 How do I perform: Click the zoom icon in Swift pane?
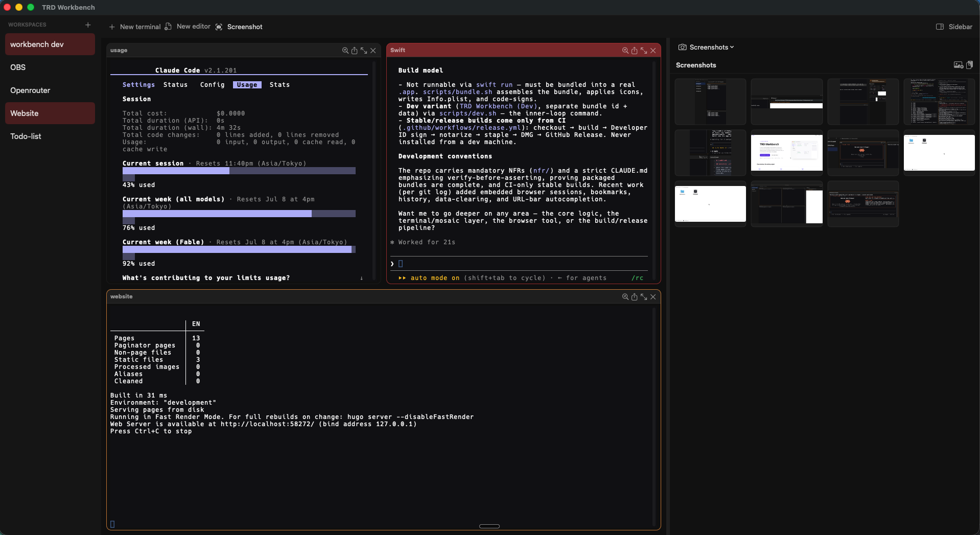pos(625,51)
